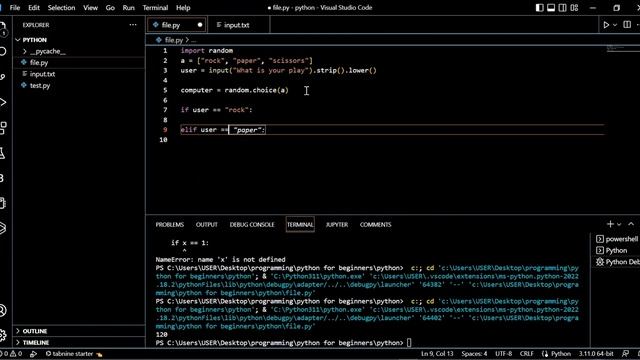Switch to input.txt editor tab
Image resolution: width=640 pixels, height=360 pixels.
click(x=238, y=25)
